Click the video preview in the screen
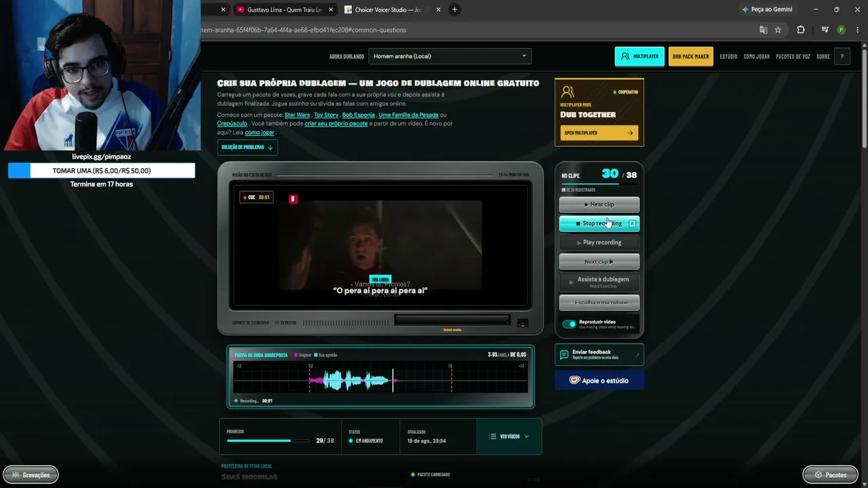This screenshot has width=868, height=488. pos(380,244)
